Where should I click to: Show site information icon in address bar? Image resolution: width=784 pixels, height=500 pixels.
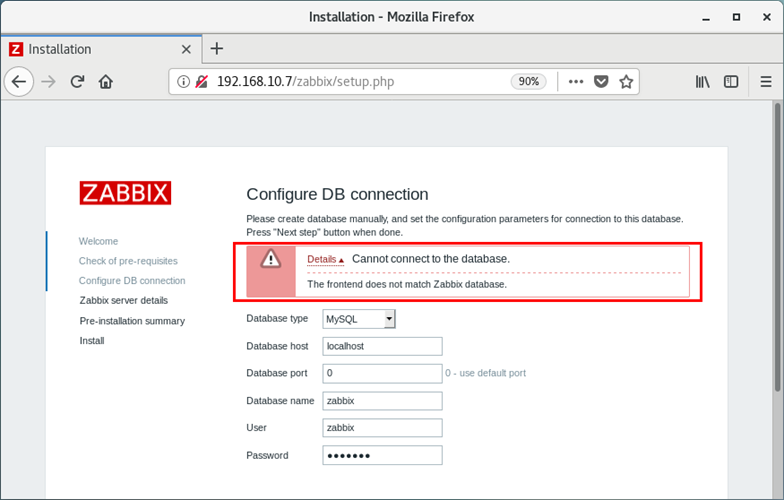pos(184,82)
